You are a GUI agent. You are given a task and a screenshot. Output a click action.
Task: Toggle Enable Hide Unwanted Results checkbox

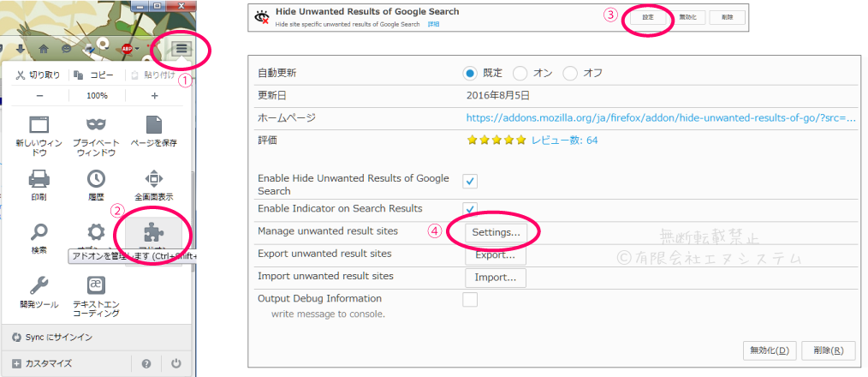pos(470,182)
